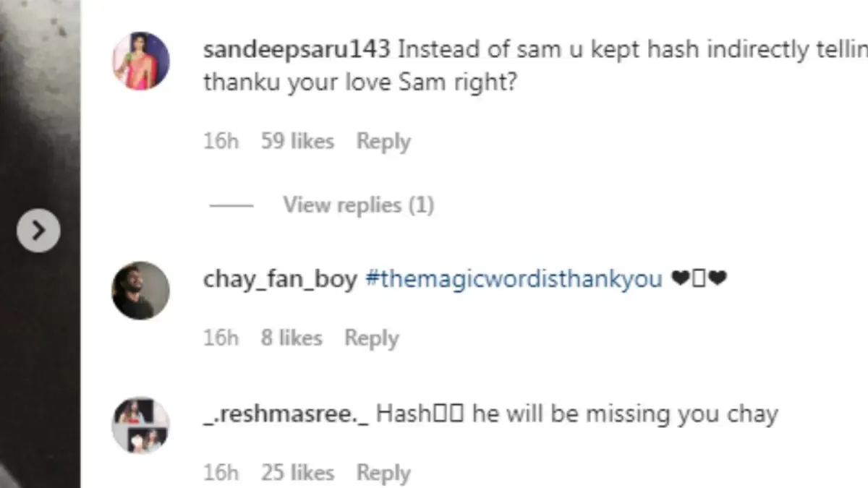Click the 16h timestamp on chay_fan_boy's comment
This screenshot has width=868, height=488.
click(x=221, y=338)
